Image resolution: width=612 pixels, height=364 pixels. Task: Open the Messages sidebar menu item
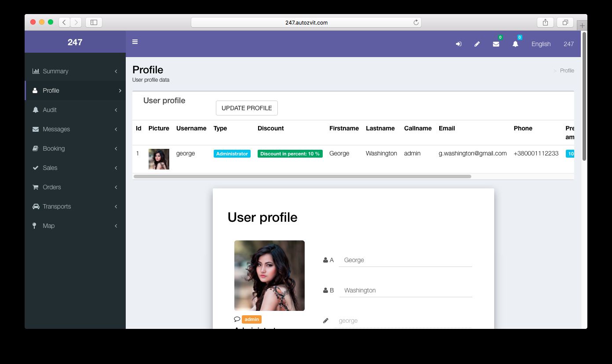(x=75, y=129)
